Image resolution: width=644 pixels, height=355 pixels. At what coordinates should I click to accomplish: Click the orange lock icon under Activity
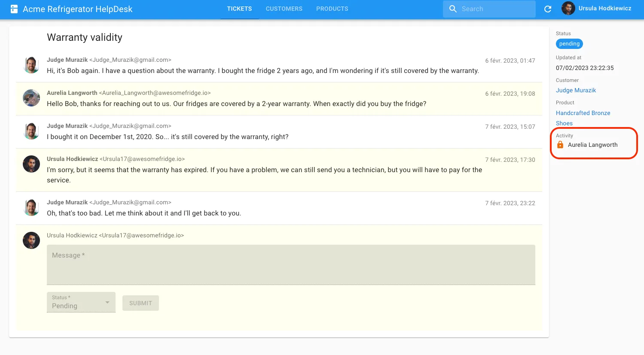click(x=560, y=145)
